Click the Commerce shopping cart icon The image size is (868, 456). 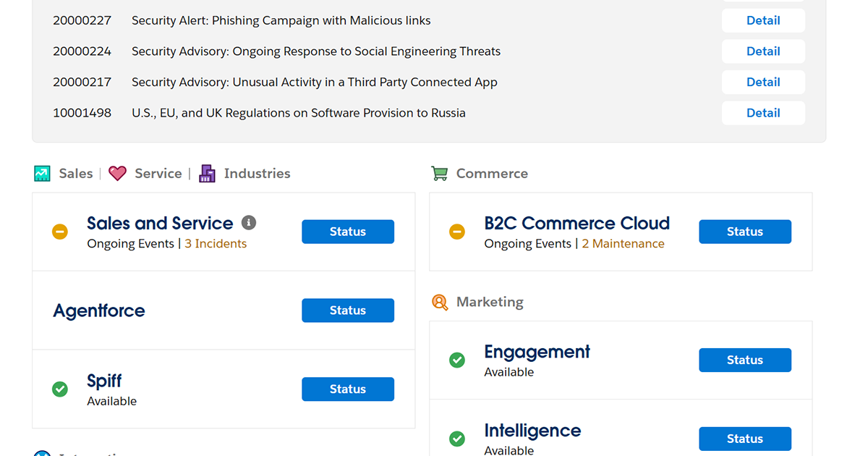[439, 174]
